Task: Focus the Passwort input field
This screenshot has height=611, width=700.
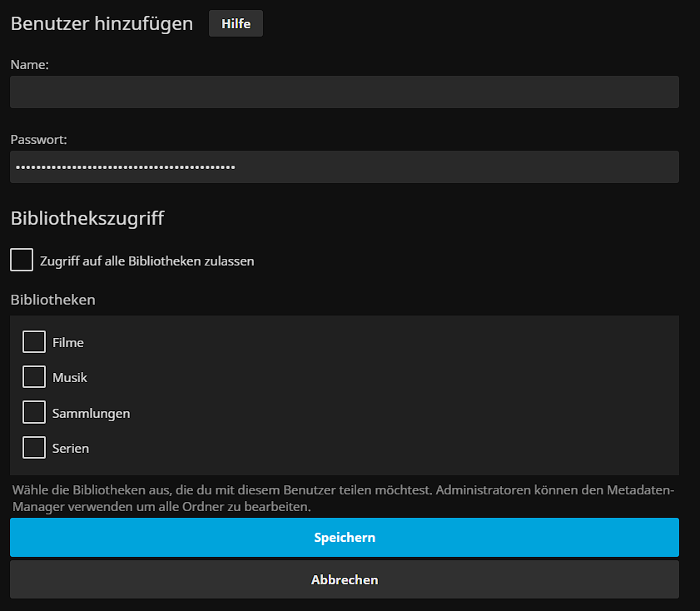Action: click(344, 167)
